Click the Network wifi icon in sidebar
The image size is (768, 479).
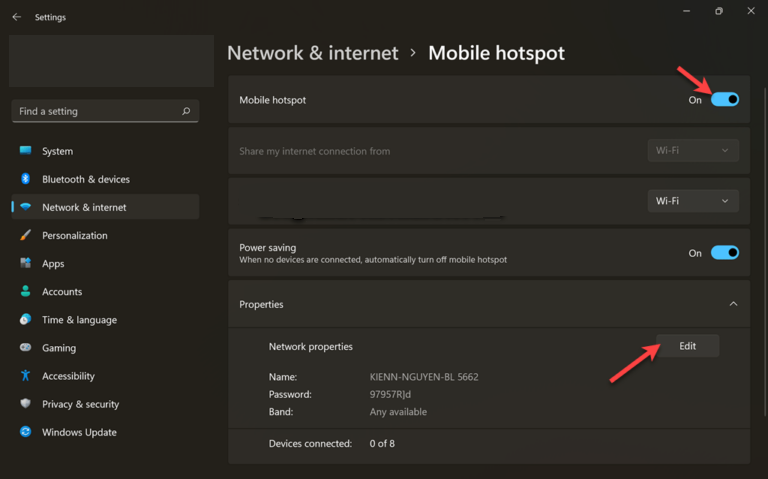coord(25,207)
